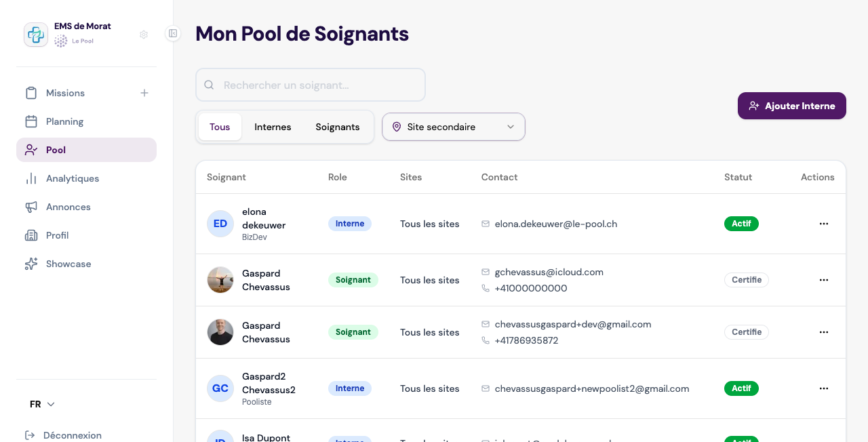Viewport: 868px width, 442px height.
Task: Click the location pin icon in site selector
Action: (397, 127)
